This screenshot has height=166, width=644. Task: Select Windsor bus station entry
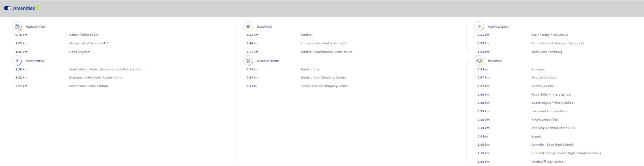(306, 35)
